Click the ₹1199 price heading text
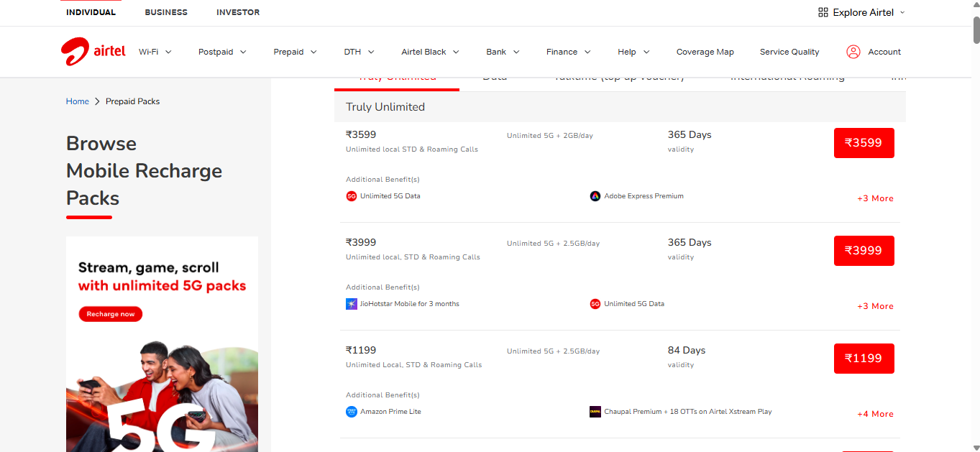980x452 pixels. [x=361, y=351]
